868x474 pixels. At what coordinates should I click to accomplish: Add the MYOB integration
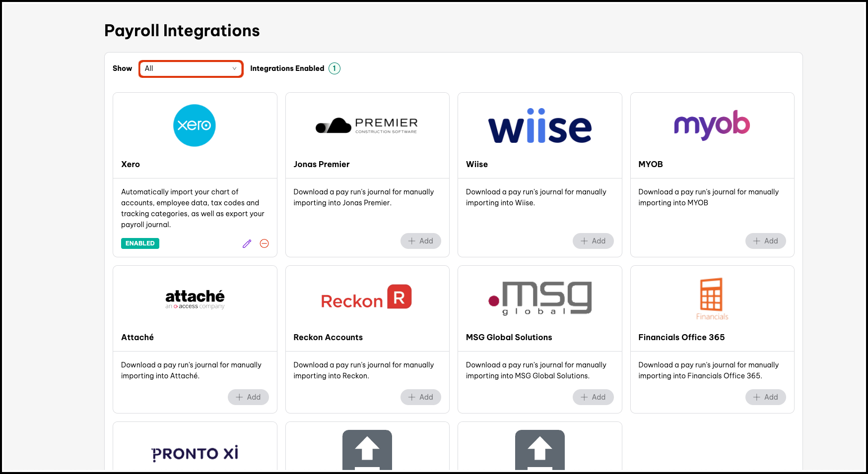pyautogui.click(x=765, y=241)
